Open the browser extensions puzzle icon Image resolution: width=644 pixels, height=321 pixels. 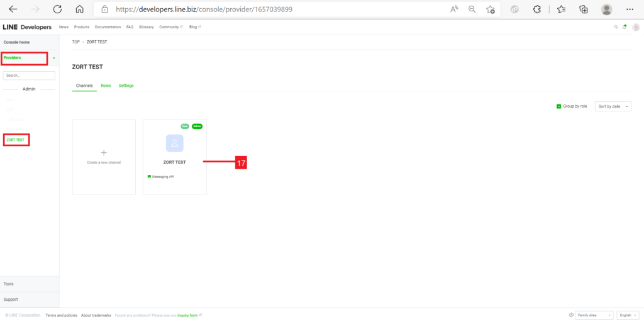click(x=536, y=9)
